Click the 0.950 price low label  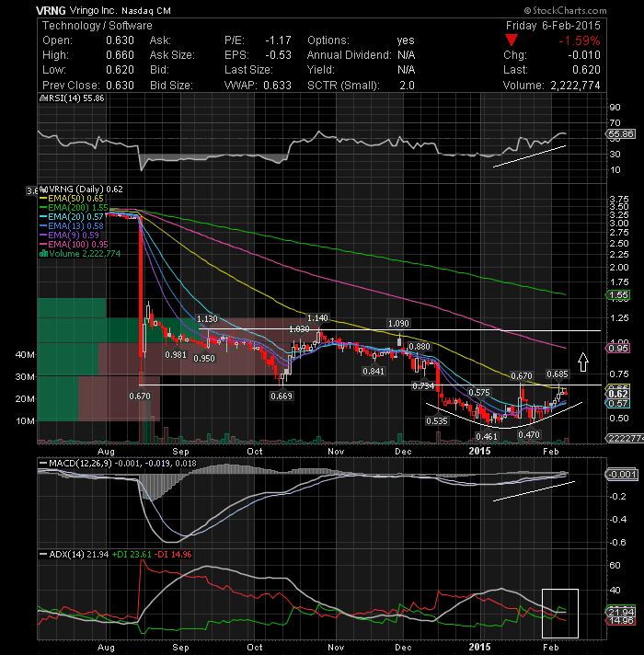[x=204, y=359]
